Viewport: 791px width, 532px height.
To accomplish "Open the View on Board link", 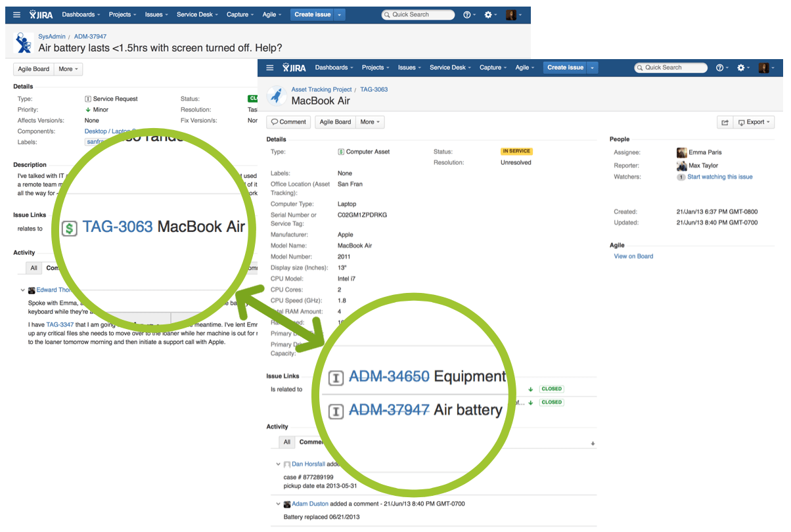I will coord(633,256).
